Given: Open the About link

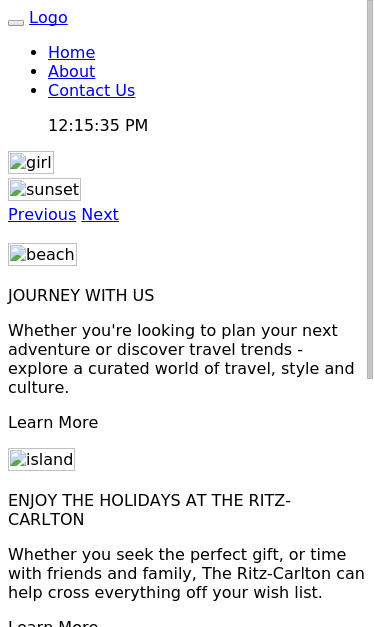Looking at the screenshot, I should pyautogui.click(x=72, y=72).
